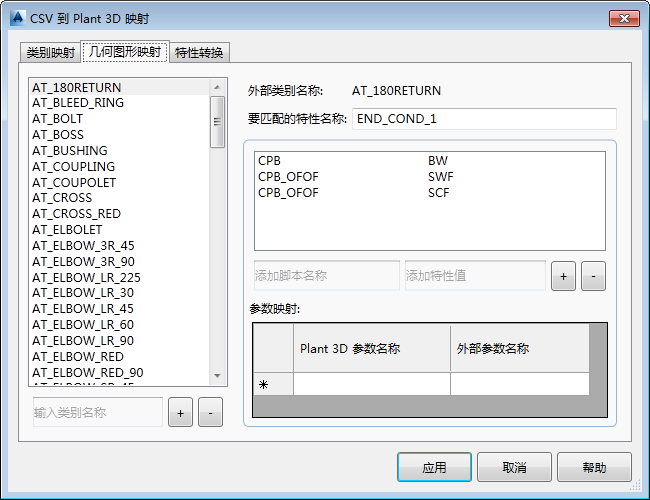Select the CPB_OFOF row with SWF
The height and width of the screenshot is (500, 650).
tap(429, 177)
